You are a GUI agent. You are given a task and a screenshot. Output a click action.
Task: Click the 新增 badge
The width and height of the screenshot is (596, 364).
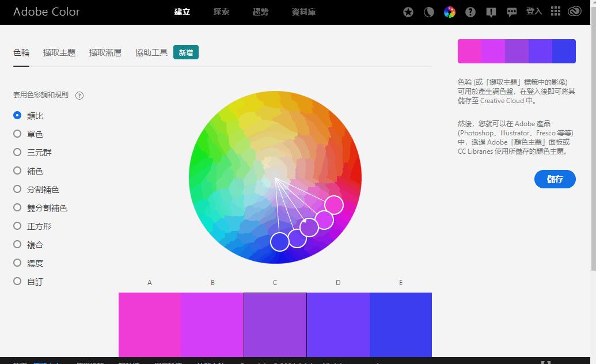tap(186, 52)
